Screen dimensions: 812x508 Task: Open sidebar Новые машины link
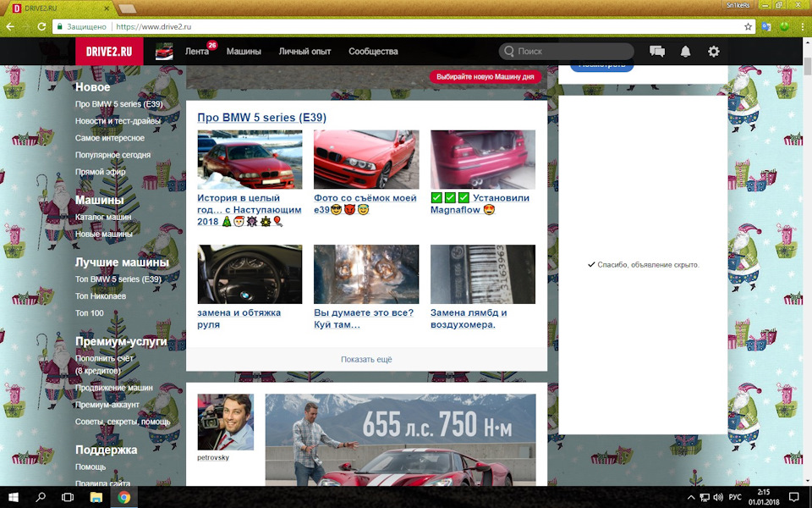pos(103,234)
